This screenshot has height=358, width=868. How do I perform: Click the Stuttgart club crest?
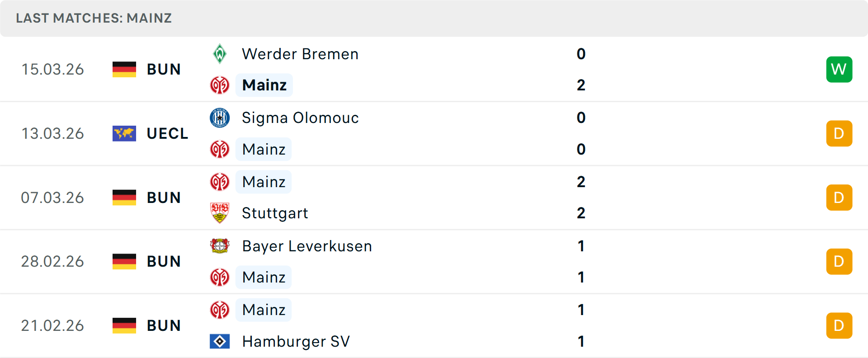(220, 213)
